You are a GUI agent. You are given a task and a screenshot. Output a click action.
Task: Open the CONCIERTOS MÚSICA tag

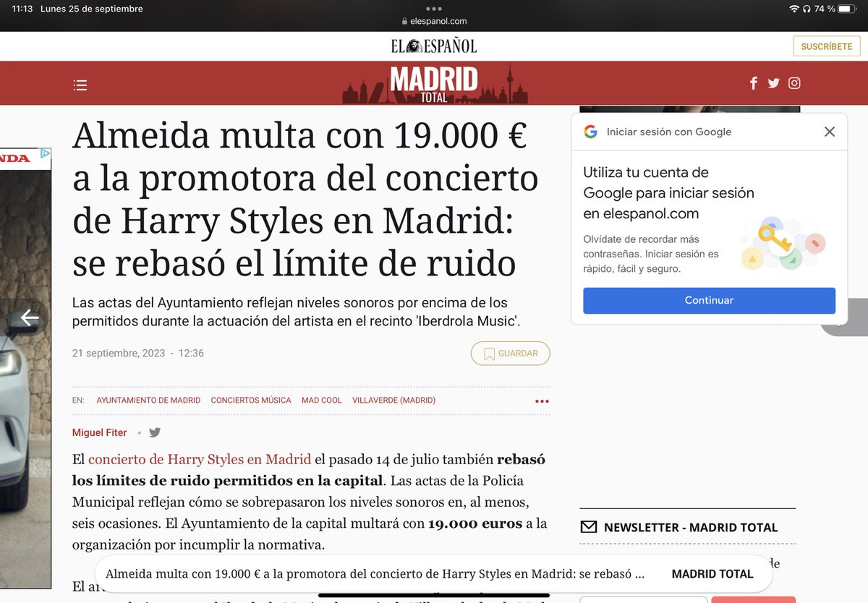(x=251, y=401)
